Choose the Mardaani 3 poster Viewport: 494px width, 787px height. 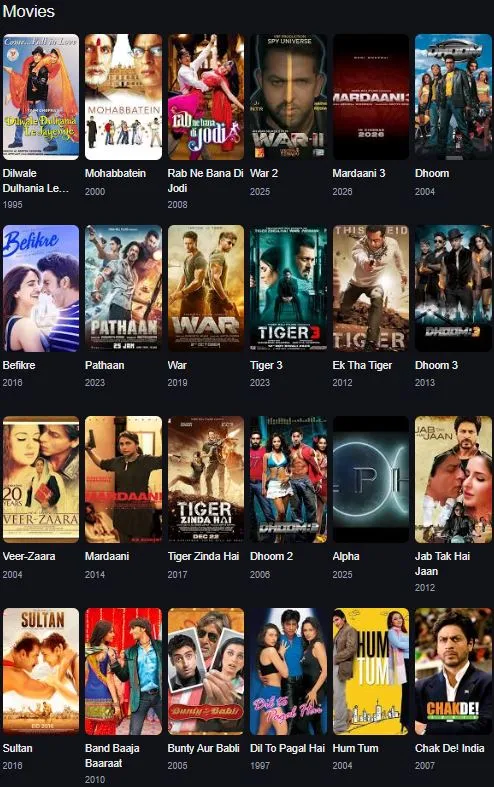tap(370, 97)
